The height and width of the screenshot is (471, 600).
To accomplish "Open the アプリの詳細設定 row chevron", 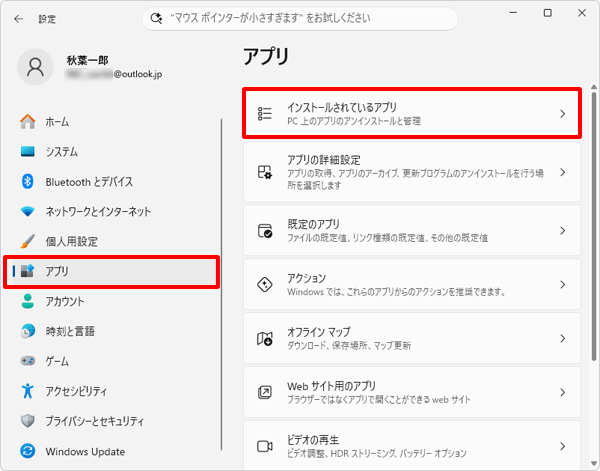I will 562,172.
